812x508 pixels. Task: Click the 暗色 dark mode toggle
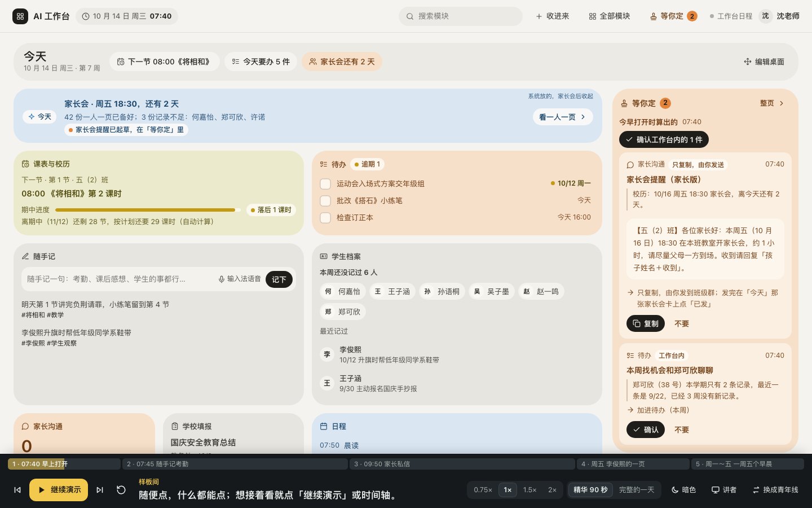(x=683, y=490)
